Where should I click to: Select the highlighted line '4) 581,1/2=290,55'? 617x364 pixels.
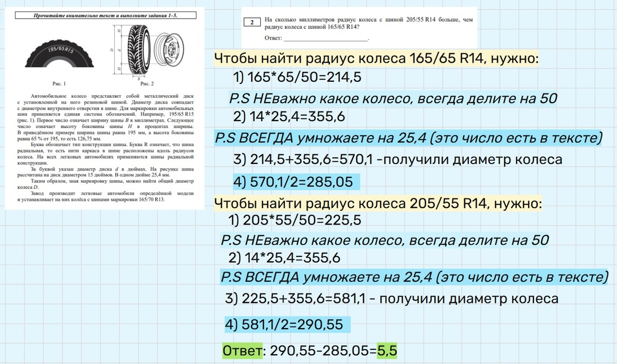[288, 325]
